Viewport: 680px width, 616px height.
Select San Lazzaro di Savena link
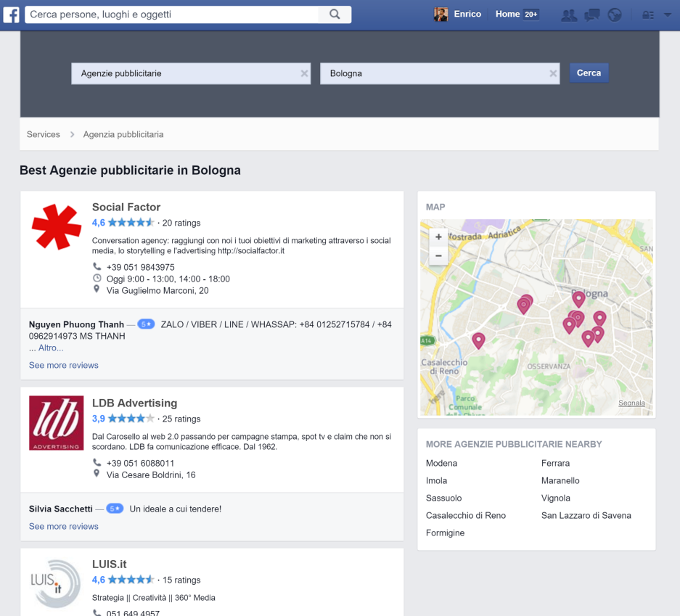586,515
